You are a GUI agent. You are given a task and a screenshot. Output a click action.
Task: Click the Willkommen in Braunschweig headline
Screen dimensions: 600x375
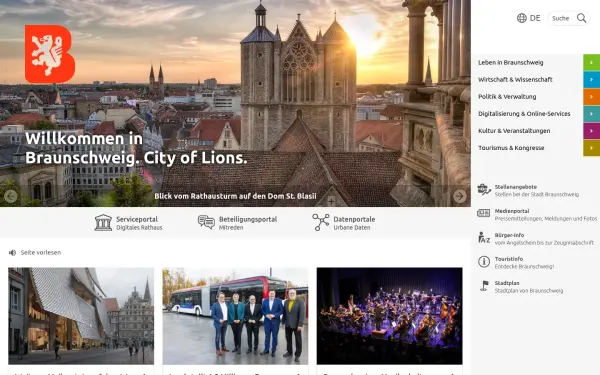[x=136, y=148]
